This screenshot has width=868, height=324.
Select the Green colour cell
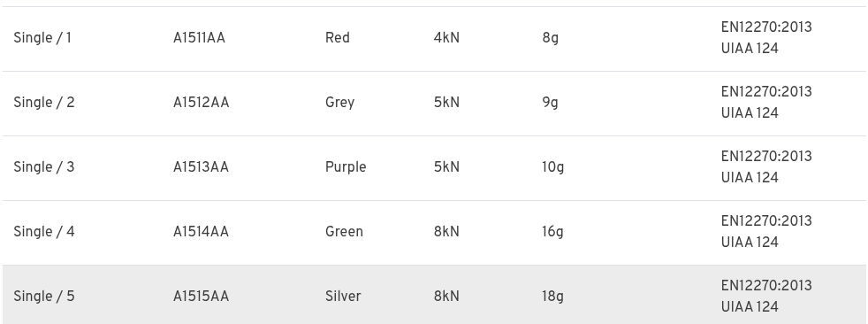(345, 232)
